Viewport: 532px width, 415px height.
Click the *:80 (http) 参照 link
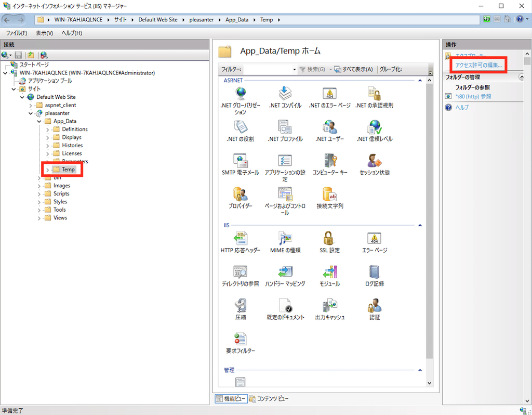click(473, 96)
